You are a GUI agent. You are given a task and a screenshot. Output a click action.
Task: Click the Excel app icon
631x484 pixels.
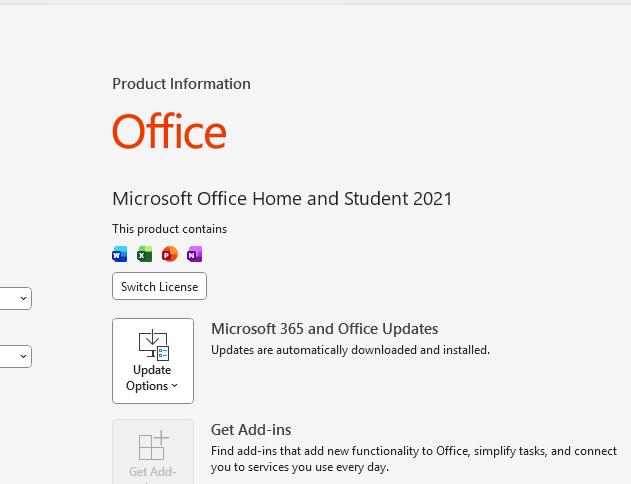(x=144, y=254)
